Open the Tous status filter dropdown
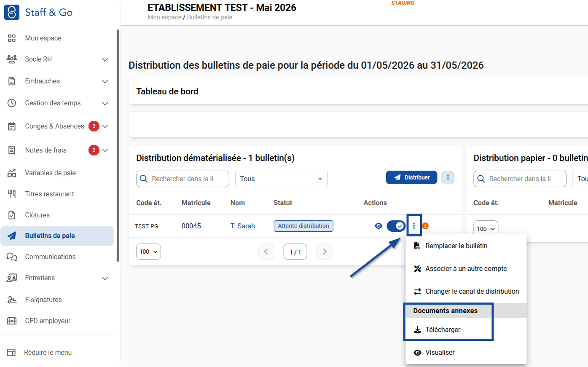 click(x=281, y=179)
